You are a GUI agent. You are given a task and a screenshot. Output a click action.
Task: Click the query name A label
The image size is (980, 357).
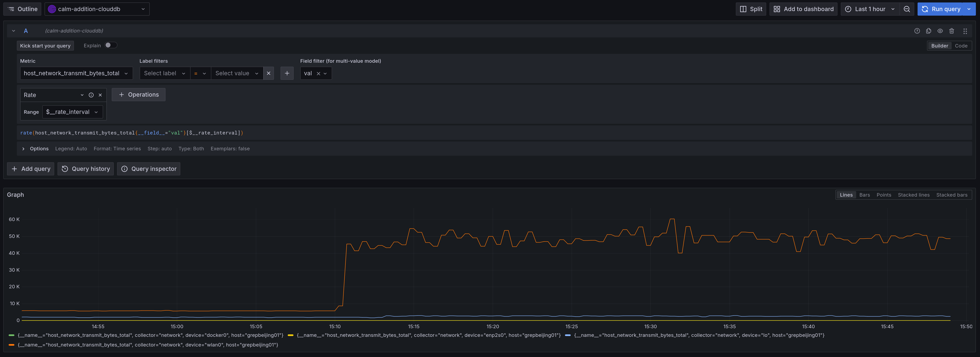tap(26, 31)
